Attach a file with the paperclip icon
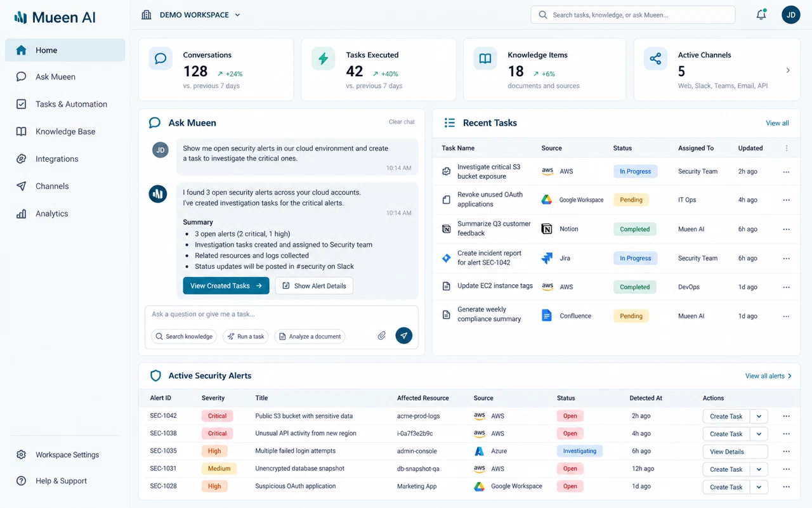 381,335
